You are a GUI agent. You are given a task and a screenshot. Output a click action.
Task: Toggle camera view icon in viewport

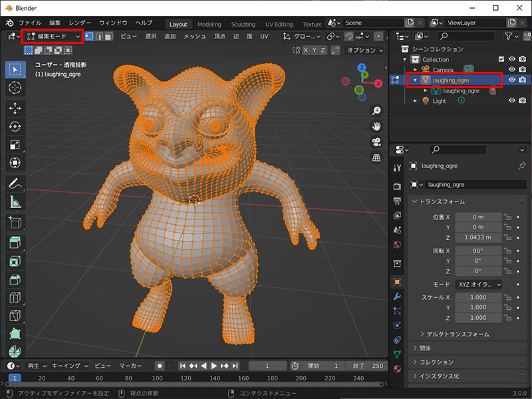[x=376, y=142]
